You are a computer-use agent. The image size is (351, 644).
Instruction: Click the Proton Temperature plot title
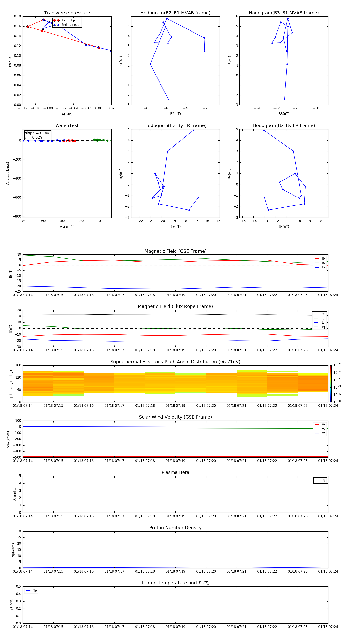pyautogui.click(x=175, y=583)
